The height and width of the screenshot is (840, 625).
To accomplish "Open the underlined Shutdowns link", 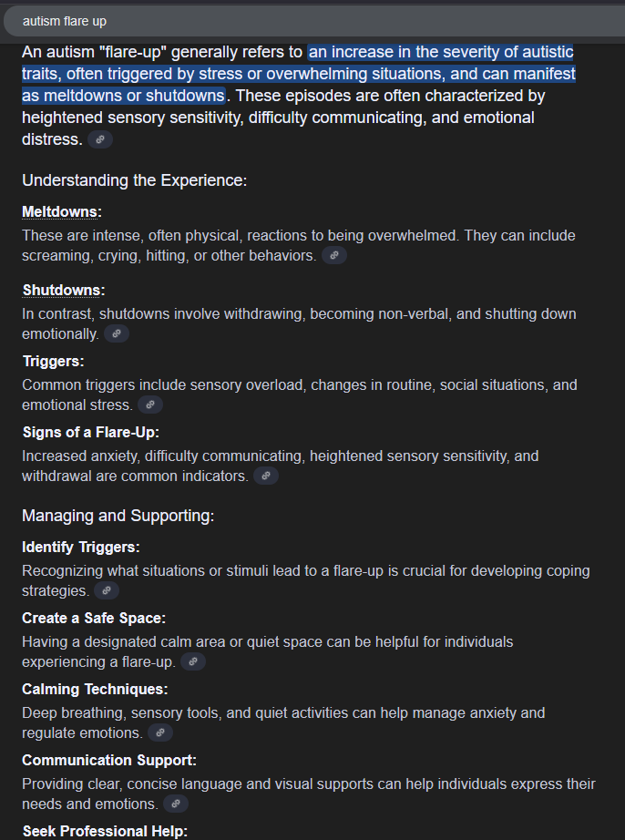I will click(x=62, y=291).
